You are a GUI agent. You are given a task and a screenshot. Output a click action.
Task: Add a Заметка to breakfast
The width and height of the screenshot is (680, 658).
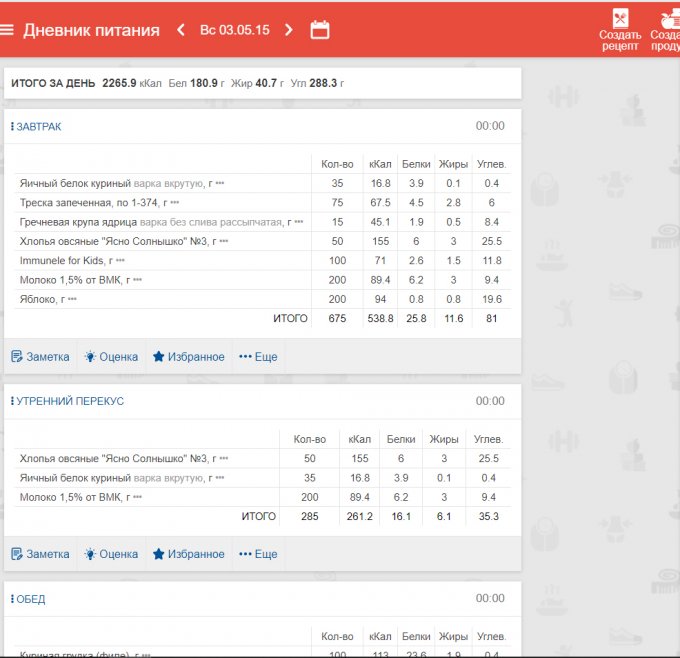(40, 357)
